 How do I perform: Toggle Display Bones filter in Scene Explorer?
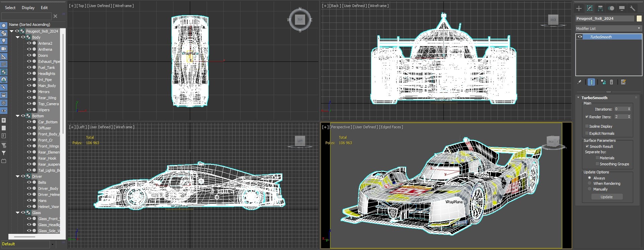point(4,87)
